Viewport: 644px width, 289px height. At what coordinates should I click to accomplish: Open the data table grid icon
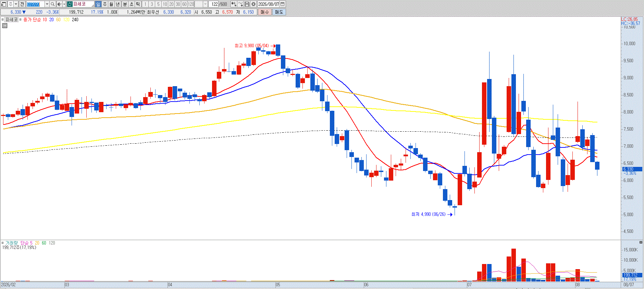coord(5,26)
